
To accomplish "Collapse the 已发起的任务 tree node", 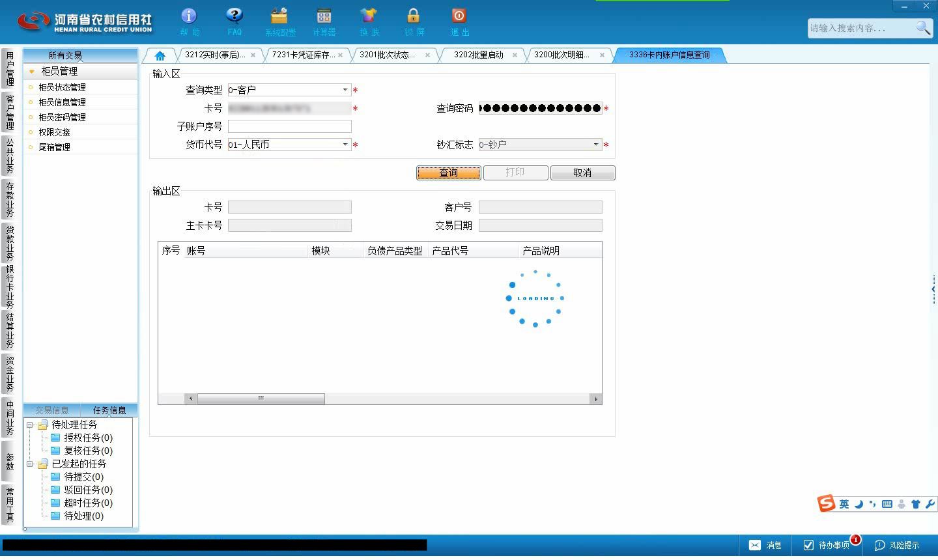I will (x=29, y=464).
